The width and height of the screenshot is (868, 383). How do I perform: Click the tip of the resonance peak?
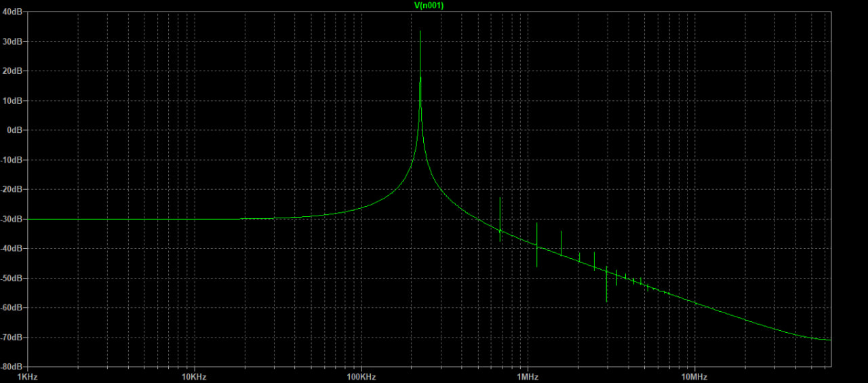click(x=420, y=32)
